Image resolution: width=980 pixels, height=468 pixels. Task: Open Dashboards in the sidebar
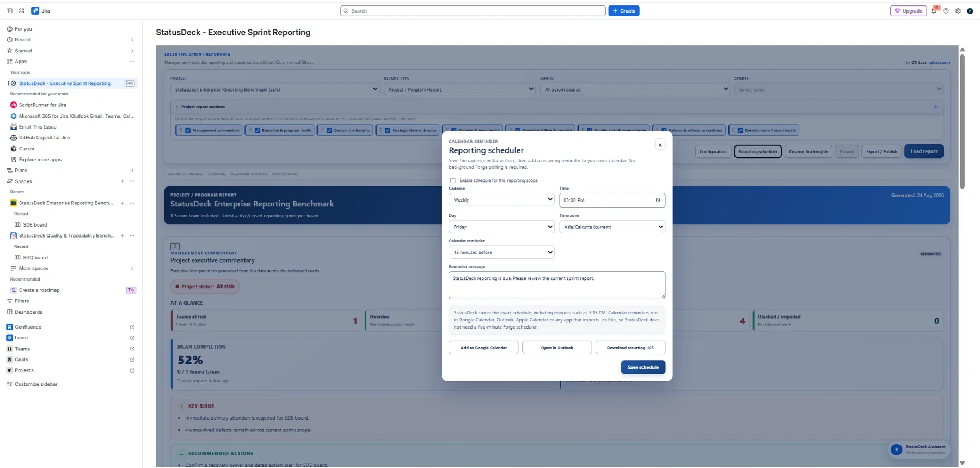tap(28, 312)
